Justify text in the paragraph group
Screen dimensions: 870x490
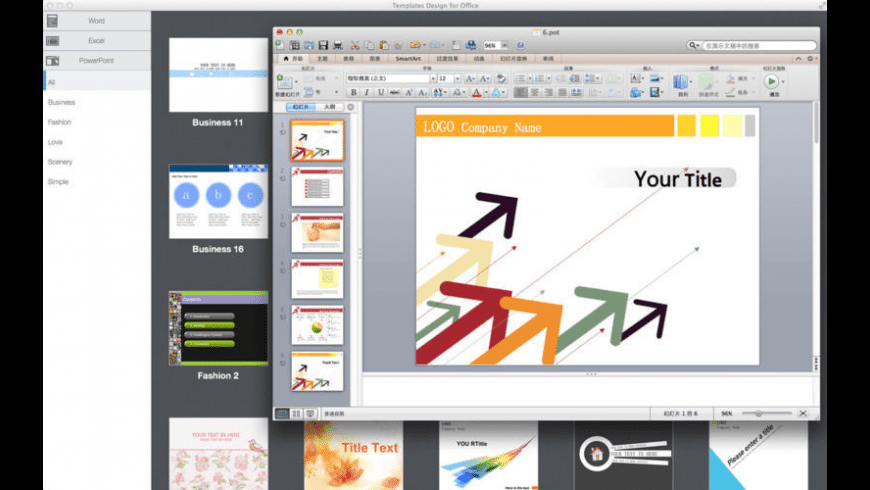coord(562,93)
